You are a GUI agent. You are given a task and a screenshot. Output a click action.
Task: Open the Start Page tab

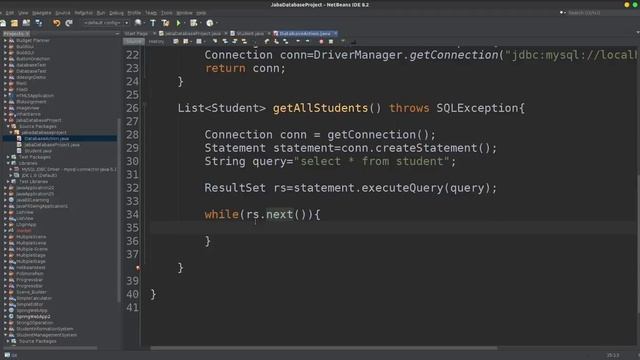tap(136, 33)
